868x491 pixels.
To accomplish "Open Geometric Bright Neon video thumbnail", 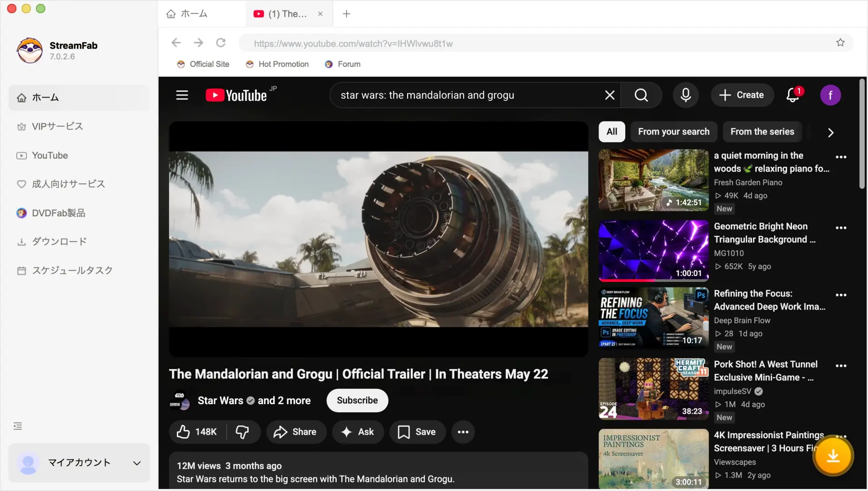I will [x=653, y=251].
